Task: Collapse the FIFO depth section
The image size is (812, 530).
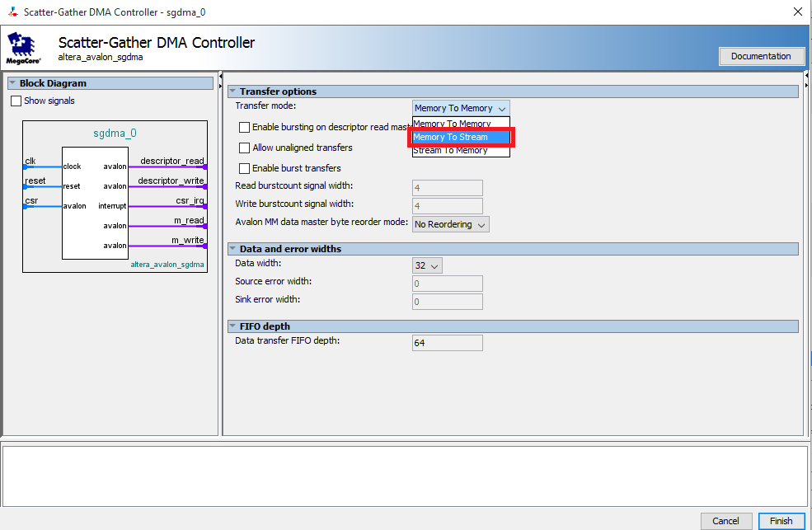Action: pyautogui.click(x=232, y=326)
